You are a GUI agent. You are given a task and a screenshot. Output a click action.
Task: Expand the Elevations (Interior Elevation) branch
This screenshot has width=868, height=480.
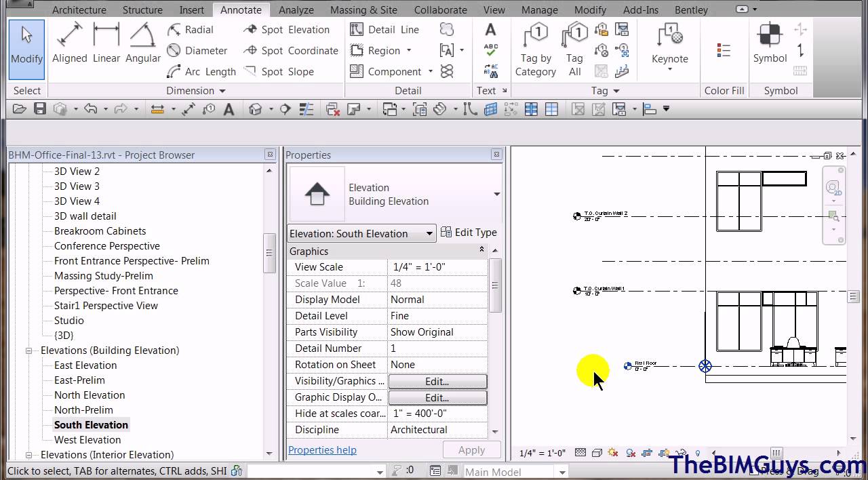pos(28,454)
